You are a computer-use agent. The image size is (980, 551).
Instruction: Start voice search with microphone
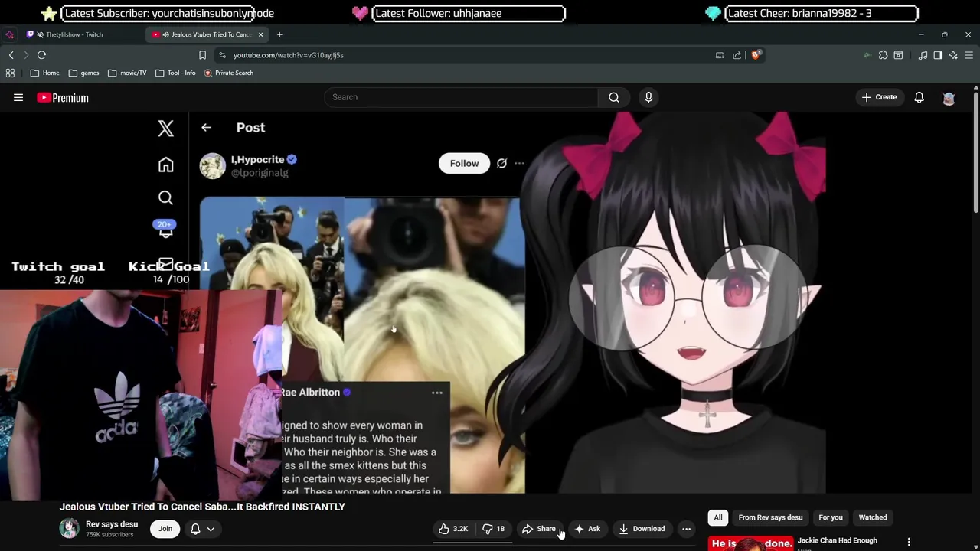[648, 97]
